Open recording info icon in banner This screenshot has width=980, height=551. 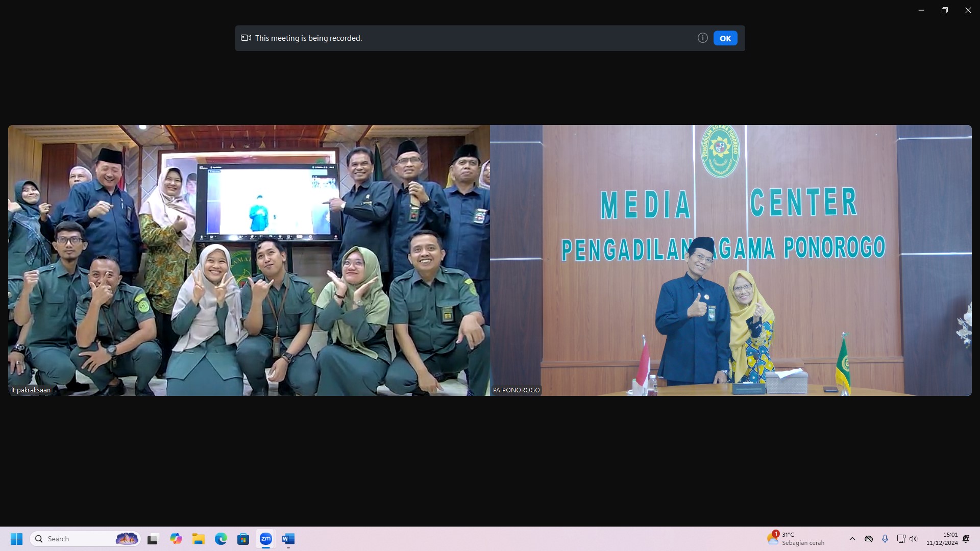pos(702,38)
